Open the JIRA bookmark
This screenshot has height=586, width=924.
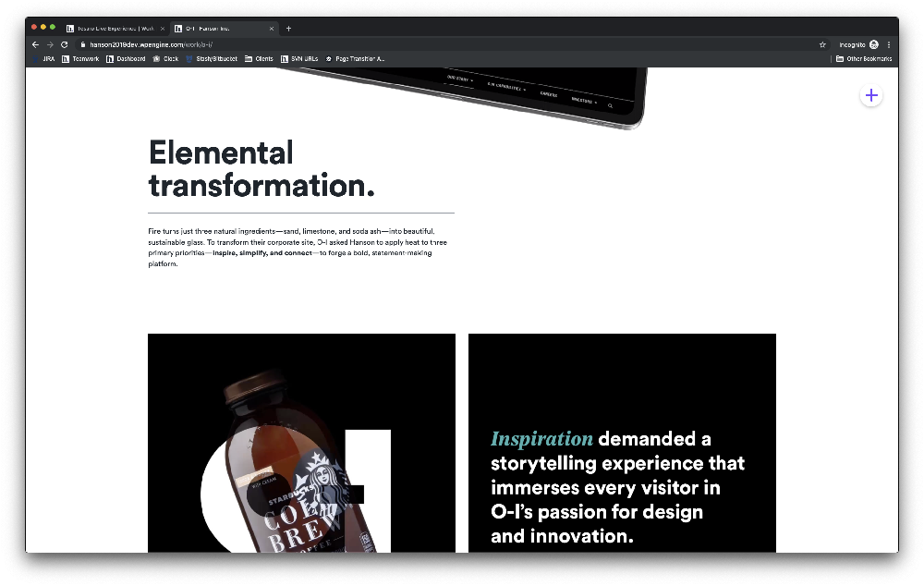pos(44,59)
